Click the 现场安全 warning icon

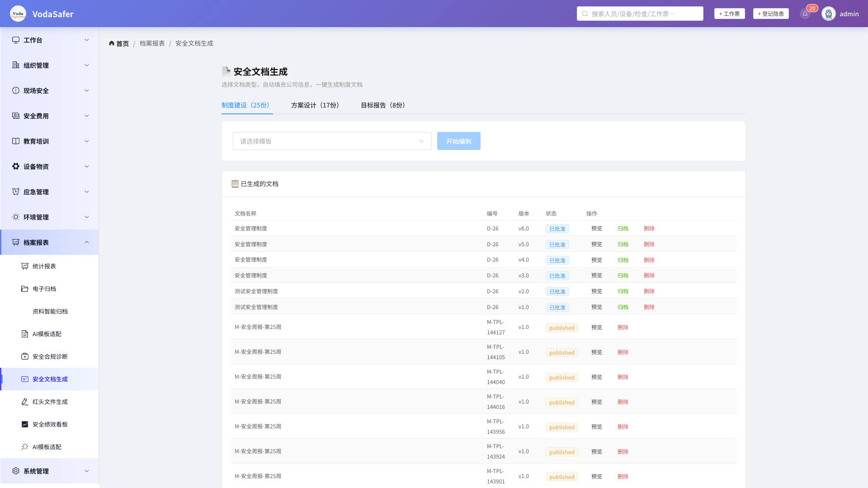[x=16, y=90]
